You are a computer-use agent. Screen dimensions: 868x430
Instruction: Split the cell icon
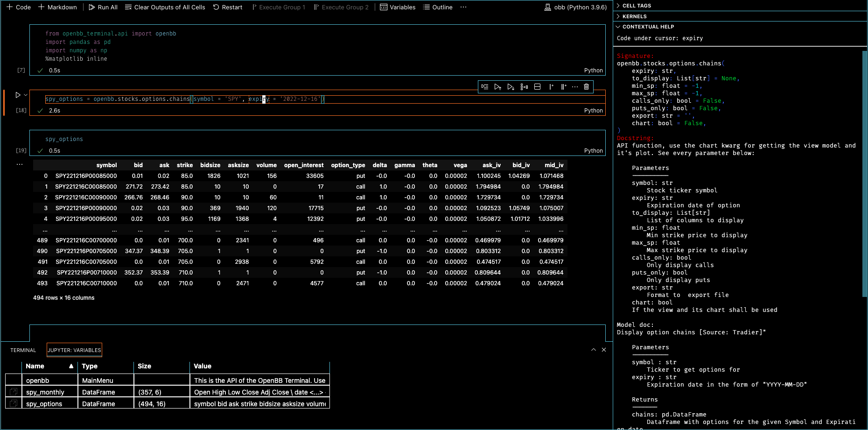[x=537, y=87]
